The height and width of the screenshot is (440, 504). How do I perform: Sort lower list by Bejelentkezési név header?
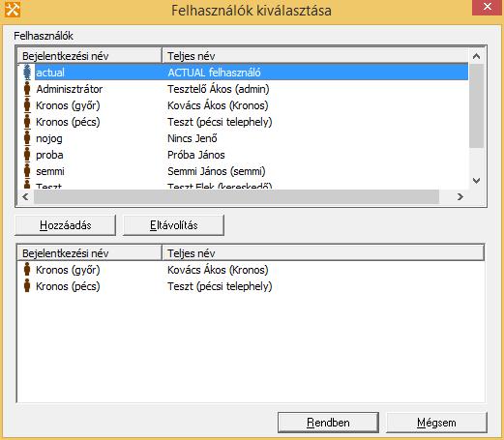tap(89, 253)
